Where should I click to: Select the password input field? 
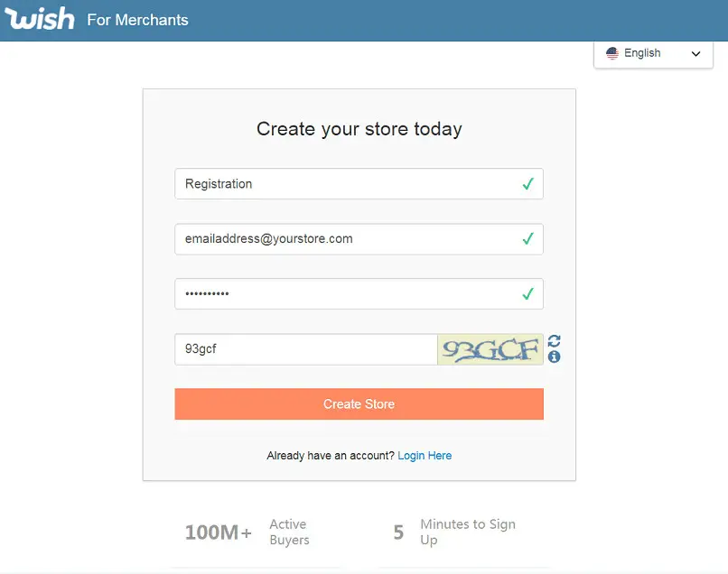(x=343, y=294)
